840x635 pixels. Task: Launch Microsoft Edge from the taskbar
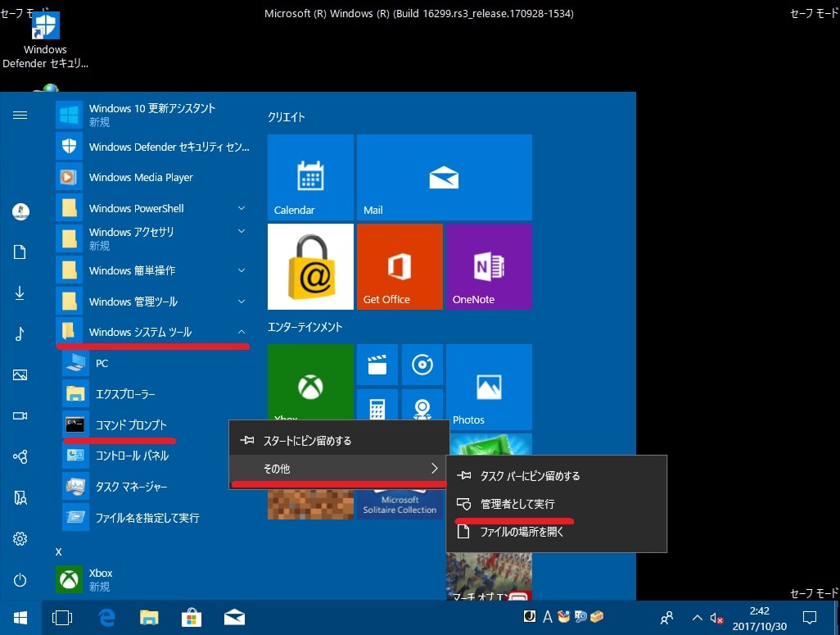[106, 618]
